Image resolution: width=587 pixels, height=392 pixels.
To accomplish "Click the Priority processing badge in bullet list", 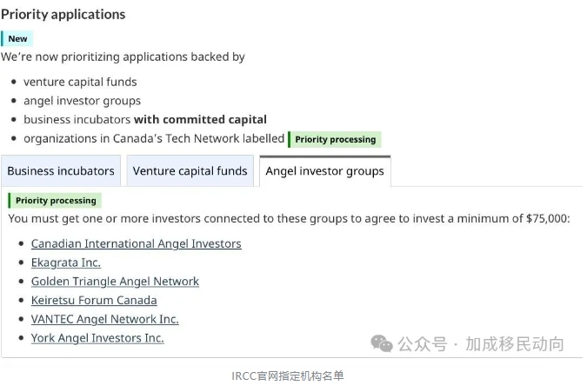I will coord(335,140).
